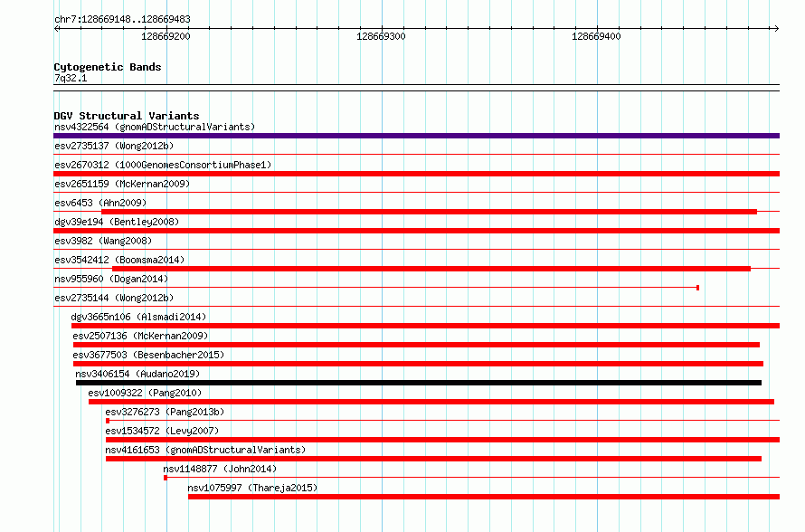Click the chr7:128669148..128669483 position label
The image size is (805, 532).
pos(122,19)
